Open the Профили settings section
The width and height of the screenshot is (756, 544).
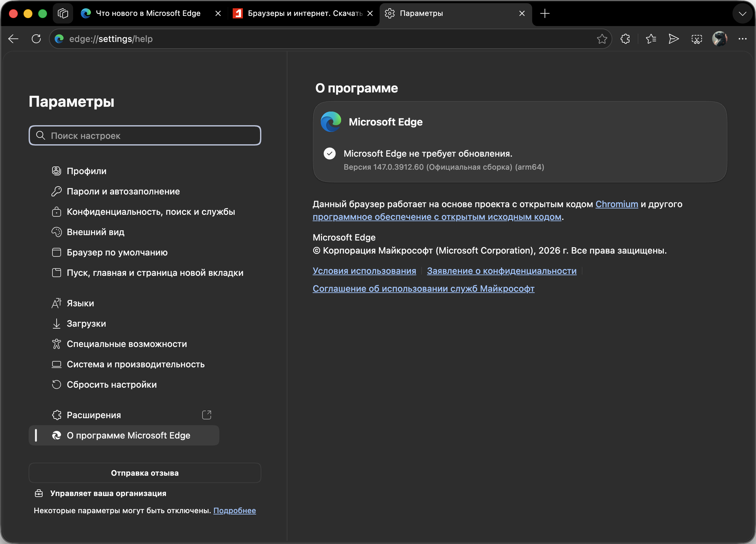[87, 171]
